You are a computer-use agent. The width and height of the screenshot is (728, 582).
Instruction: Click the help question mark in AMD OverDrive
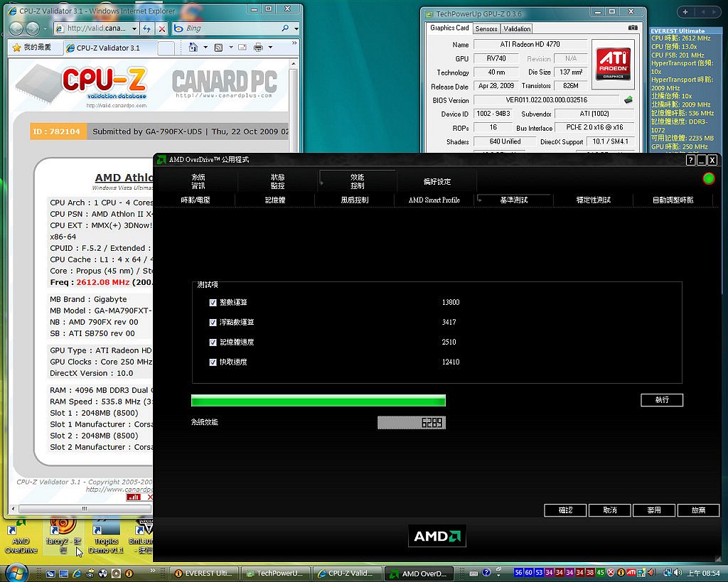tap(690, 160)
